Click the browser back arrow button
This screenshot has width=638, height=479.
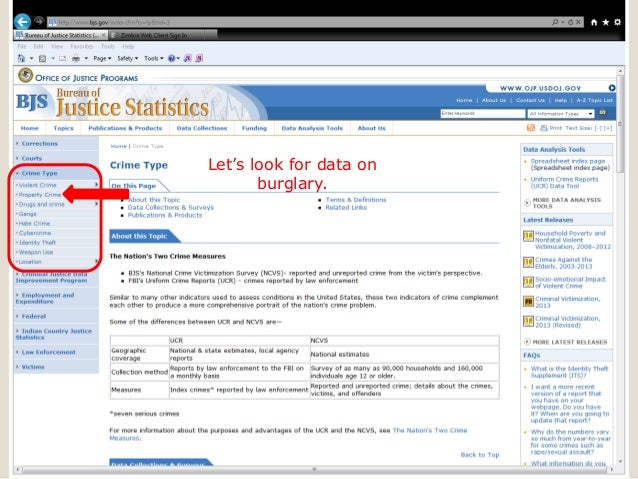click(22, 20)
